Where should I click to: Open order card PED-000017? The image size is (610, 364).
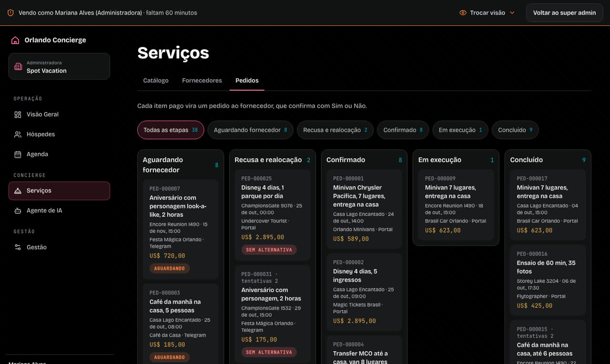point(548,205)
